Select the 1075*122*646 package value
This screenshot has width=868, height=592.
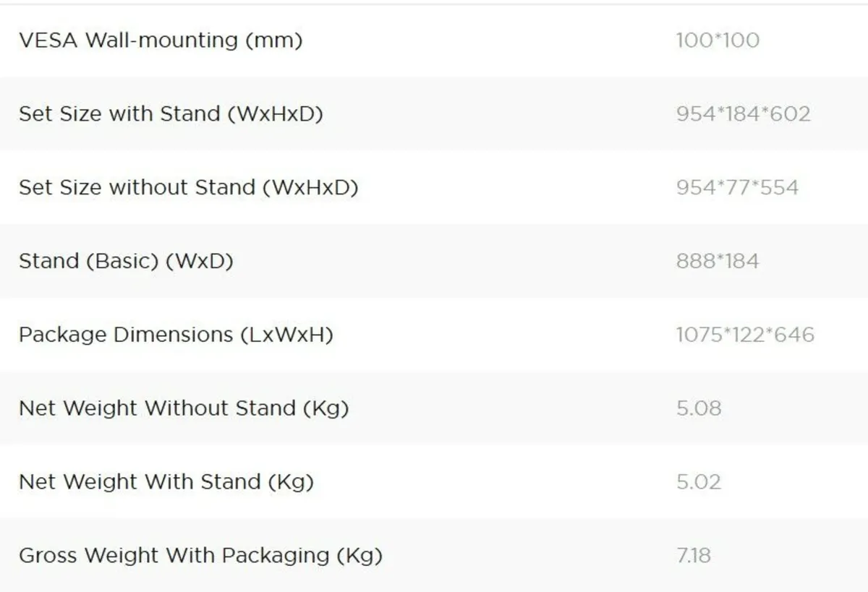(745, 335)
